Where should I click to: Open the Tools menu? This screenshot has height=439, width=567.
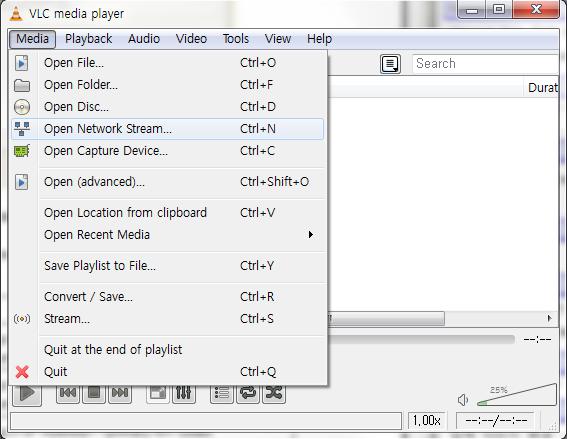236,39
